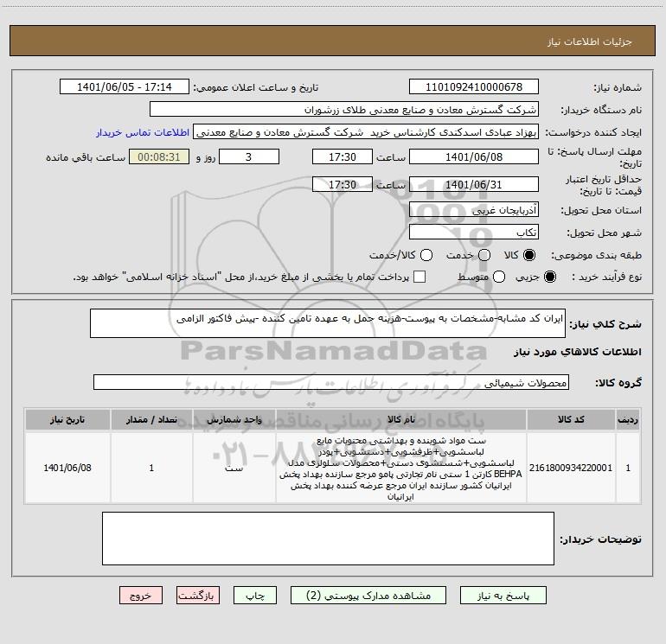Viewport: 666px width, 644px height.
Task: Click the delivery city field تکاب
Action: (x=474, y=233)
